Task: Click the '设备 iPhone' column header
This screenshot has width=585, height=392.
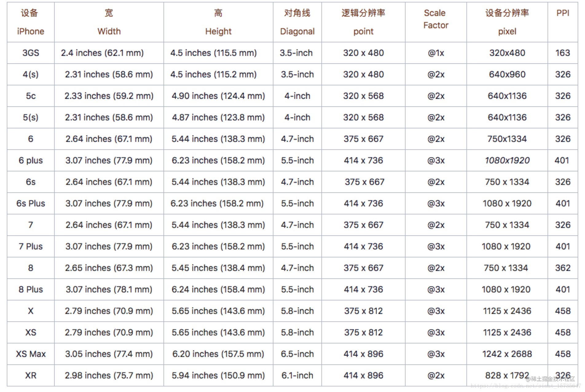Action: (30, 22)
